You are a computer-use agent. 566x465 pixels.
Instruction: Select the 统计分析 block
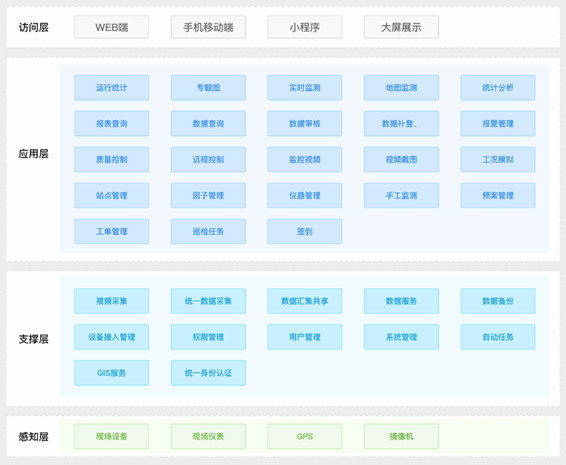[x=498, y=88]
